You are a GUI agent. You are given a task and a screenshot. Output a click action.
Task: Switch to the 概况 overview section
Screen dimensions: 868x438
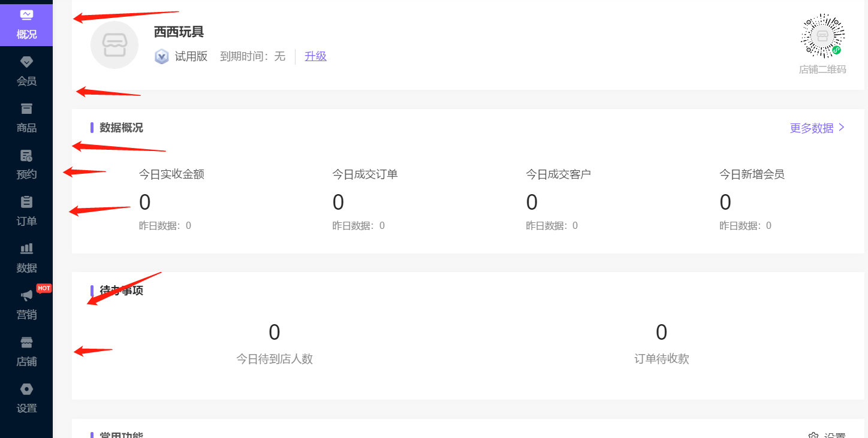pos(26,25)
